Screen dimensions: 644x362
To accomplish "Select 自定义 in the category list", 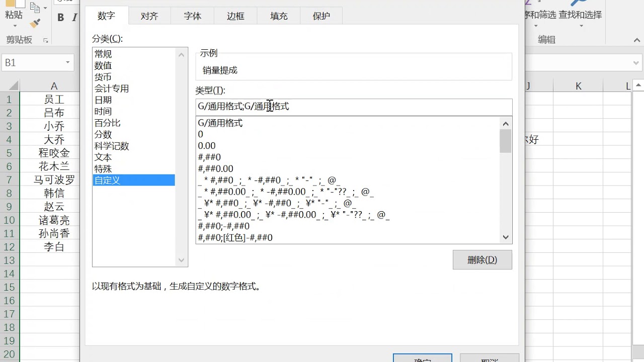I will pos(133,180).
